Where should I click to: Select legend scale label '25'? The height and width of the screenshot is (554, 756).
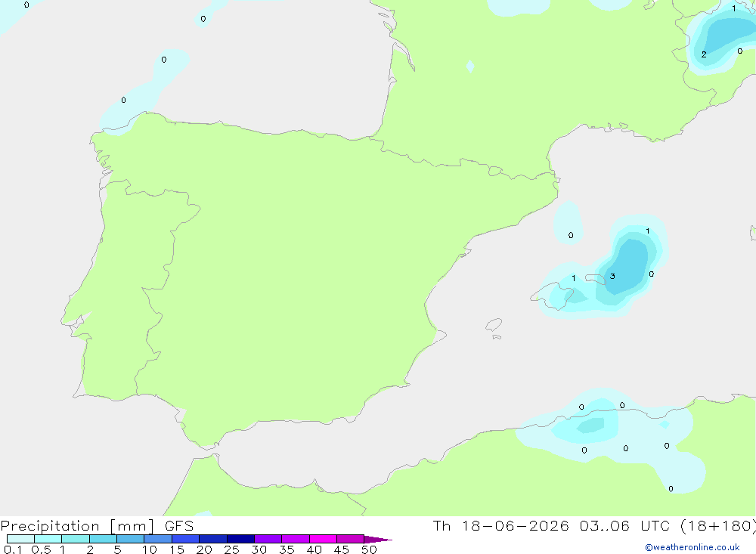tap(232, 549)
